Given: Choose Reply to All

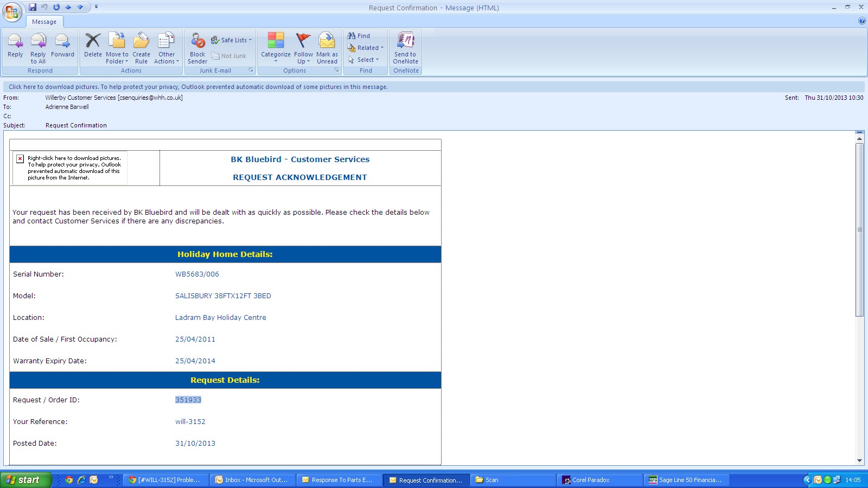Looking at the screenshot, I should pyautogui.click(x=38, y=48).
